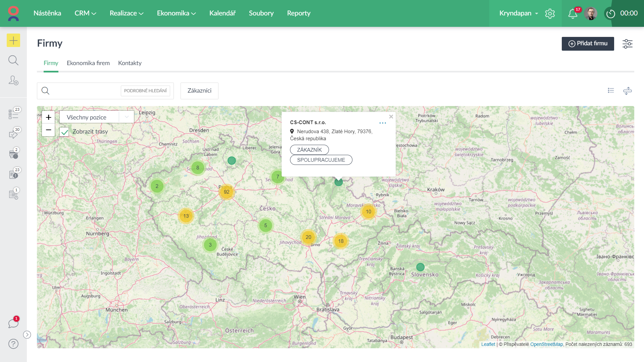Viewport: 644px width, 362px height.
Task: Open notifications bell with 17 badge
Action: click(573, 13)
